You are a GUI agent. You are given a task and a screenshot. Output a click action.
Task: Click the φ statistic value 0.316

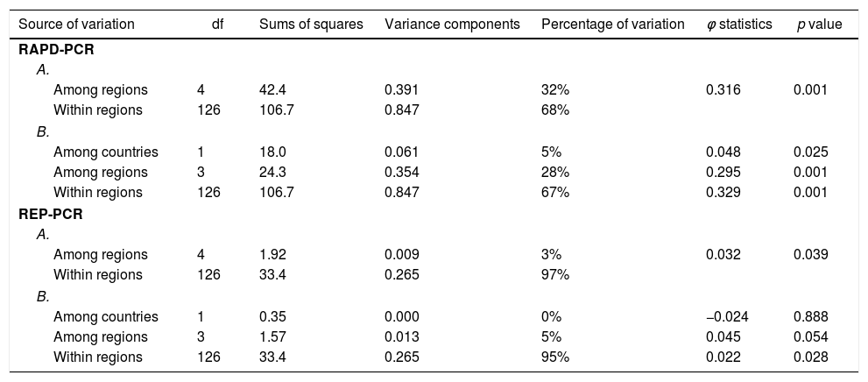(723, 89)
